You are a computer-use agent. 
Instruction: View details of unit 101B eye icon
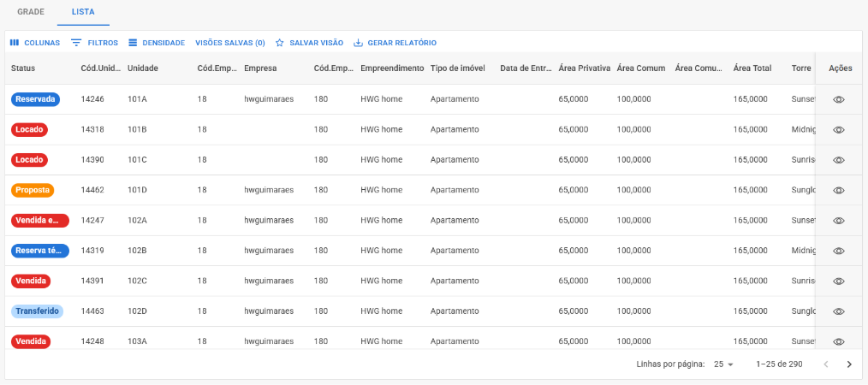[839, 129]
